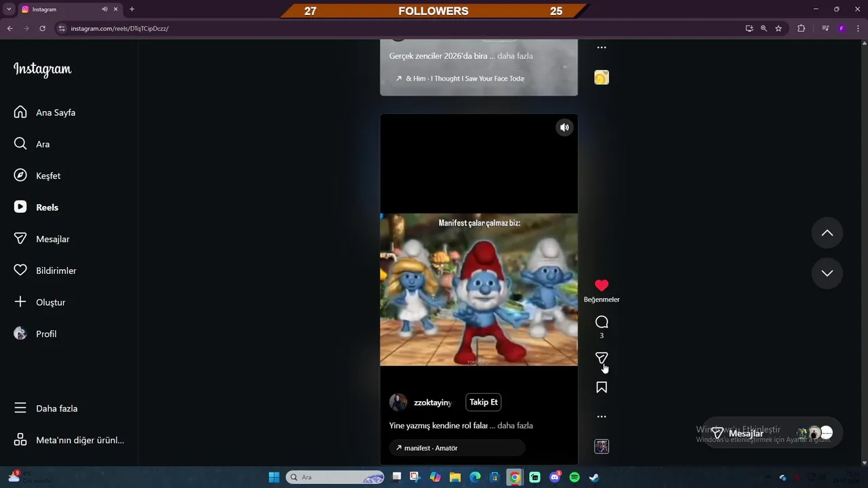Click zzoktayiny profile avatar
Screen dimensions: 868x488
(x=398, y=402)
